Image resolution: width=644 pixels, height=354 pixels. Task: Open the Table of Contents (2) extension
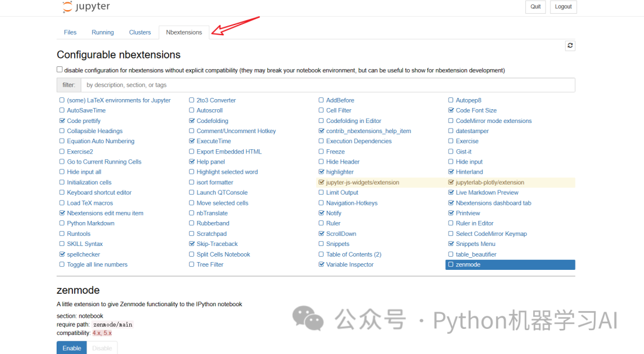coord(354,254)
